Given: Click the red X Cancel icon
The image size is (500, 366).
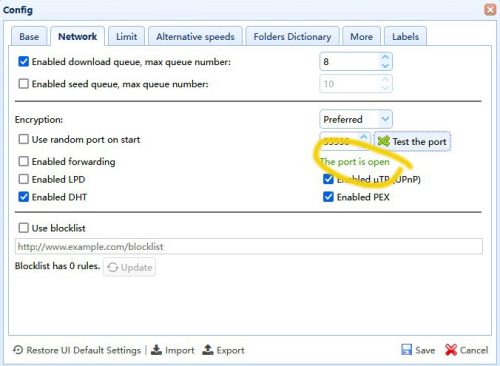Looking at the screenshot, I should tap(451, 350).
